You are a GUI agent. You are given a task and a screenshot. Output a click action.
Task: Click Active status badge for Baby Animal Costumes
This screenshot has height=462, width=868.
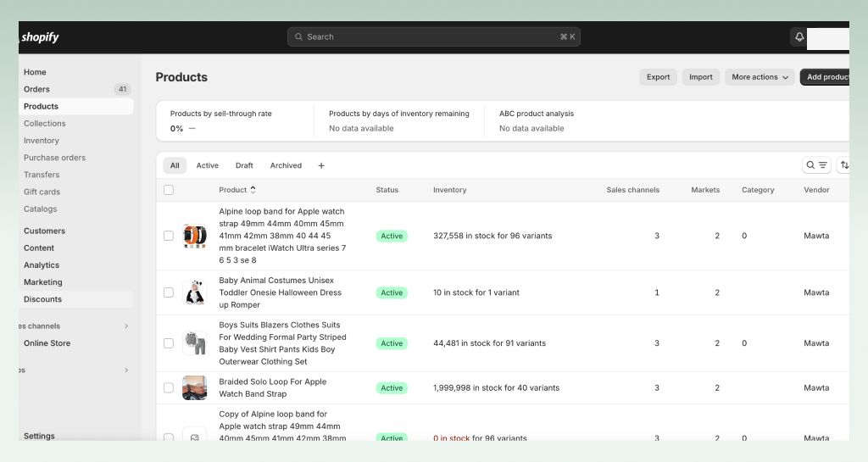point(392,292)
